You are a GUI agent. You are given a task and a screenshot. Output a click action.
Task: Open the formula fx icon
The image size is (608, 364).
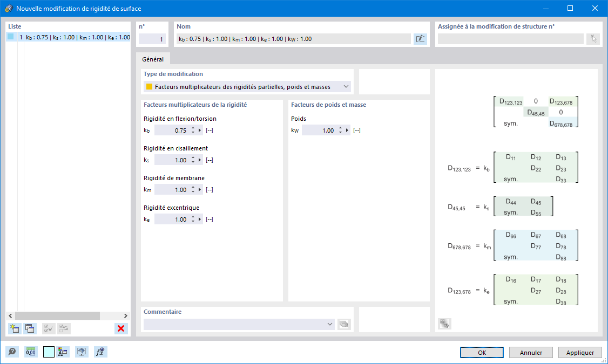pyautogui.click(x=100, y=352)
